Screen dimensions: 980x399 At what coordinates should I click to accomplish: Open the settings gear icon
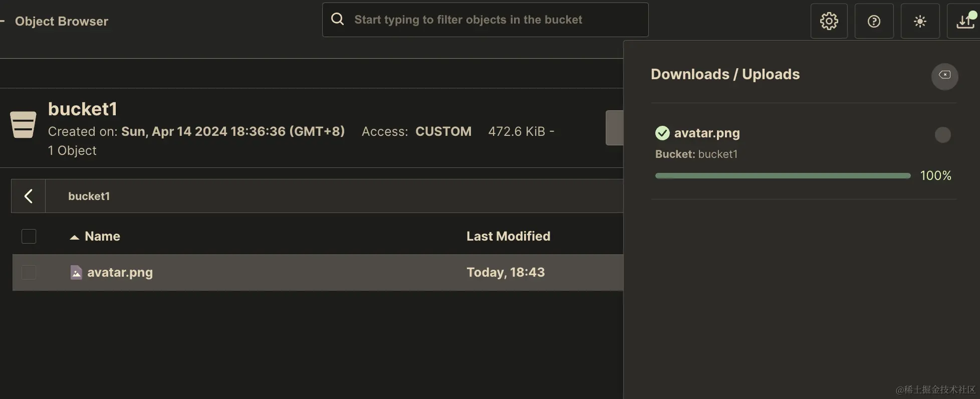coord(829,21)
